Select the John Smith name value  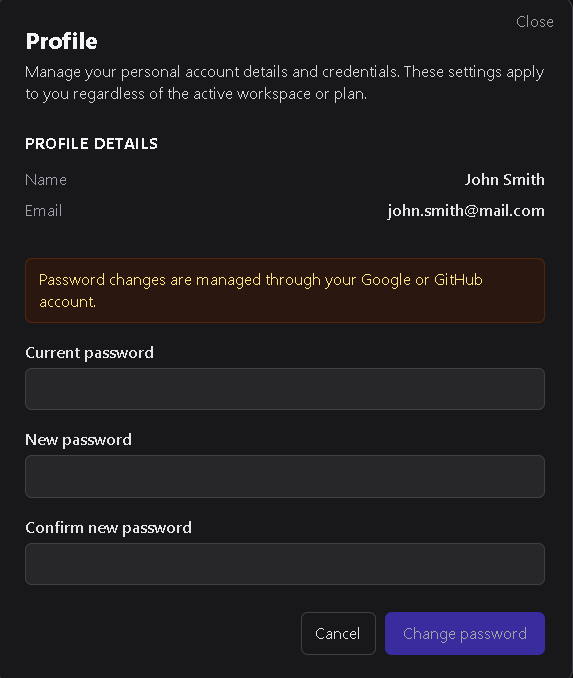click(505, 180)
